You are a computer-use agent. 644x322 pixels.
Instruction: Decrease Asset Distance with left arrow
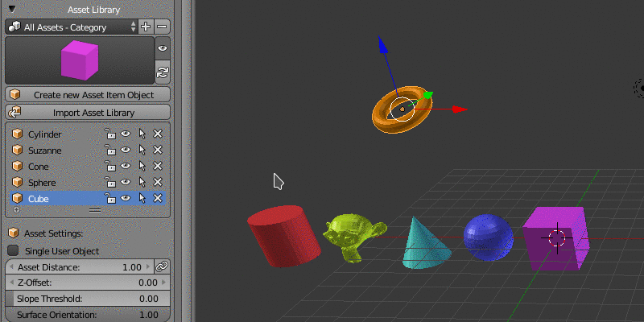(x=10, y=267)
